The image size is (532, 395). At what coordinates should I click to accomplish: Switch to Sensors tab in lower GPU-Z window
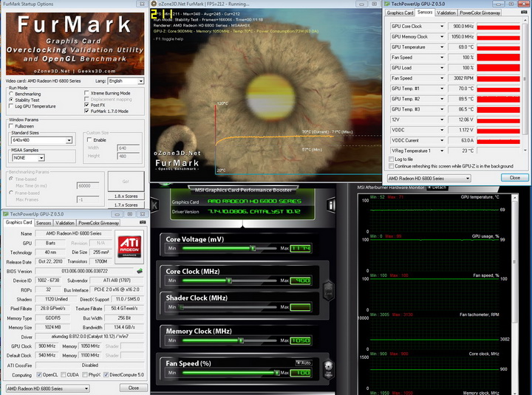(44, 223)
